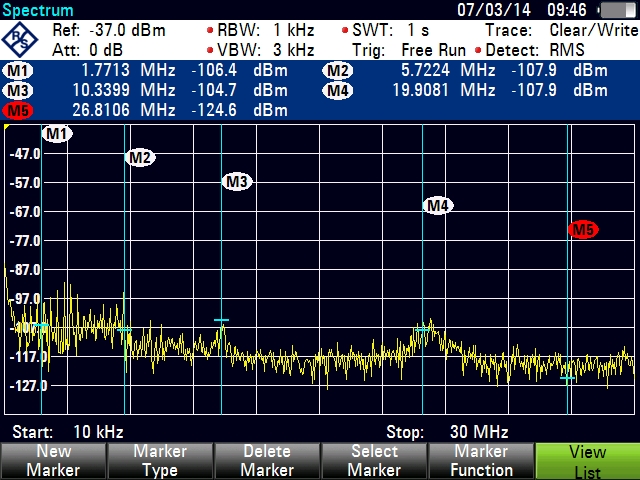Select red M5 badge in marker list
This screenshot has height=480, width=640.
[18, 110]
